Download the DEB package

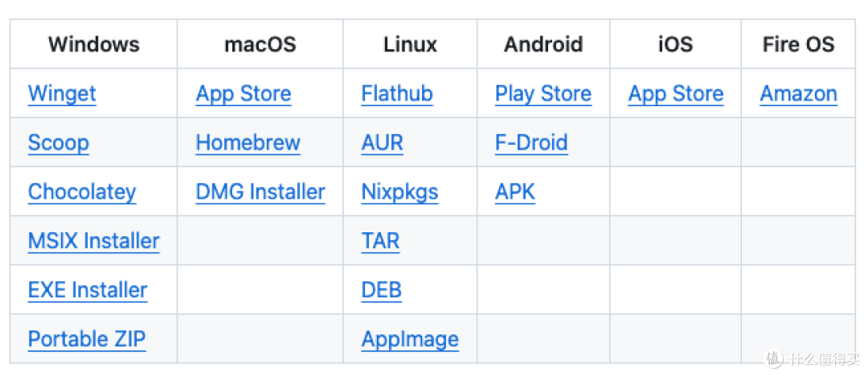coord(382,290)
